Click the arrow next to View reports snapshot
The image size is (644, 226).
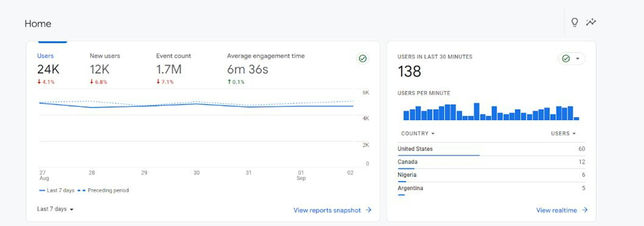368,210
